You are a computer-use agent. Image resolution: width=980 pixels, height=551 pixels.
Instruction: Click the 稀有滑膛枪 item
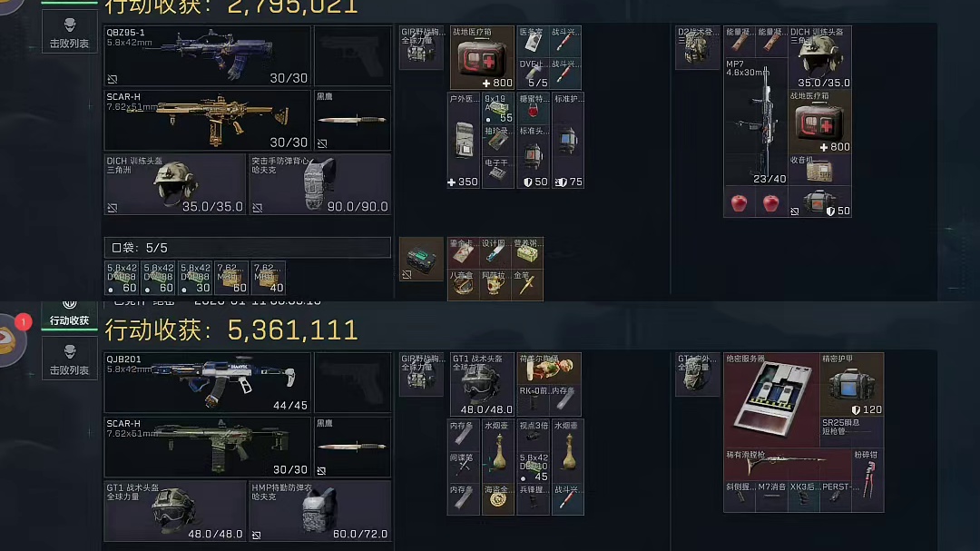pos(788,464)
